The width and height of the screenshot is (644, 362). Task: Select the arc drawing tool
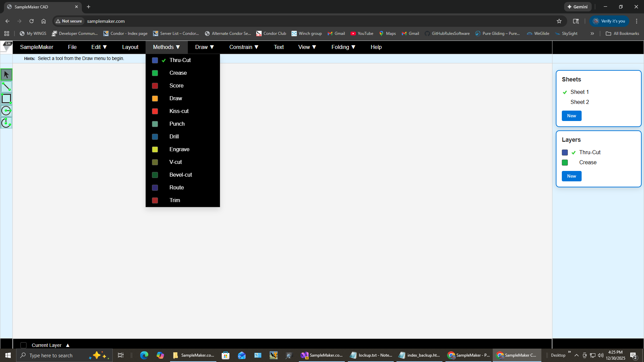(x=6, y=123)
